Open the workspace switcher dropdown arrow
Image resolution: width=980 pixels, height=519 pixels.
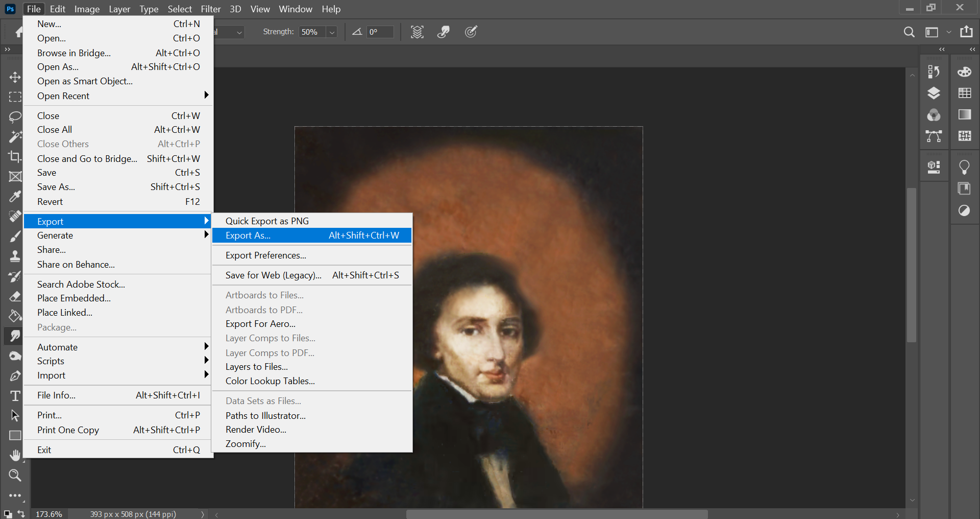pos(949,32)
